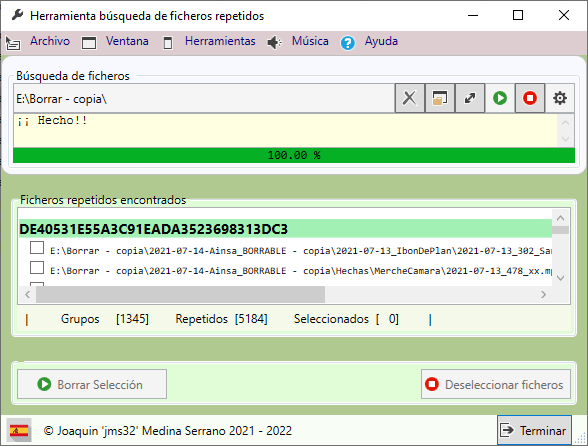
Task: Click the Deseleccionar ficheros button
Action: coord(496,384)
